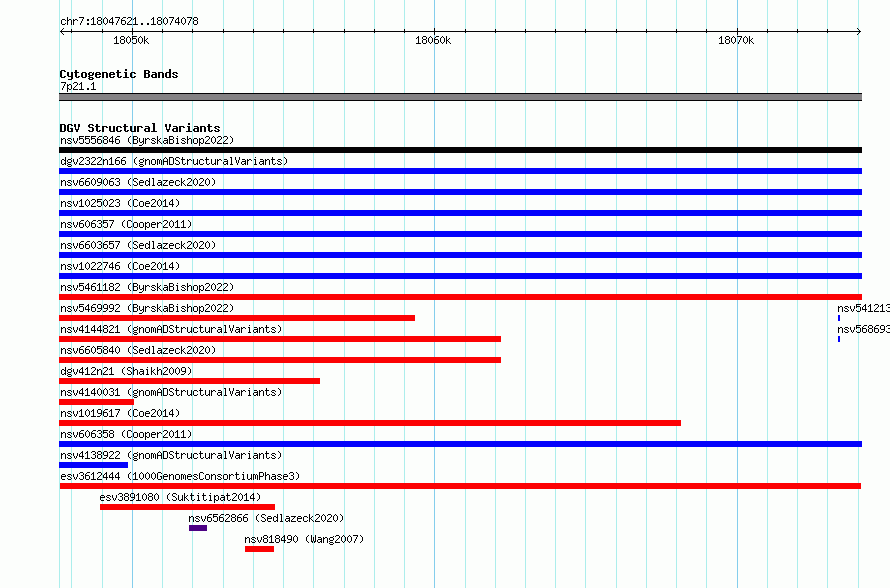Click nsv6603657 (Sedlazeck2020) label

coord(138,245)
